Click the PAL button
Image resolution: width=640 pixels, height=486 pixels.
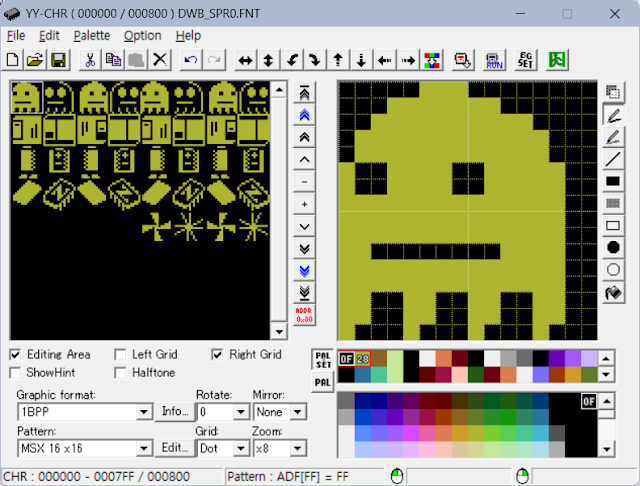pos(323,383)
